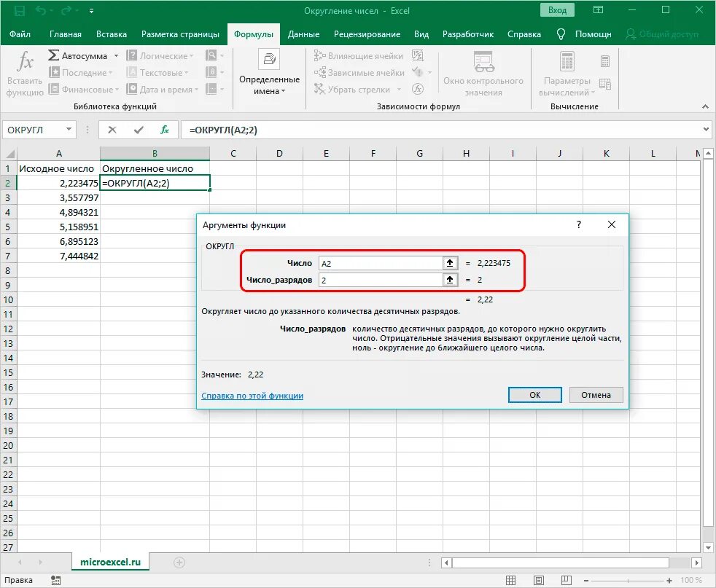Image resolution: width=716 pixels, height=588 pixels.
Task: Click the Calculate Sheet icon
Action: 605,84
